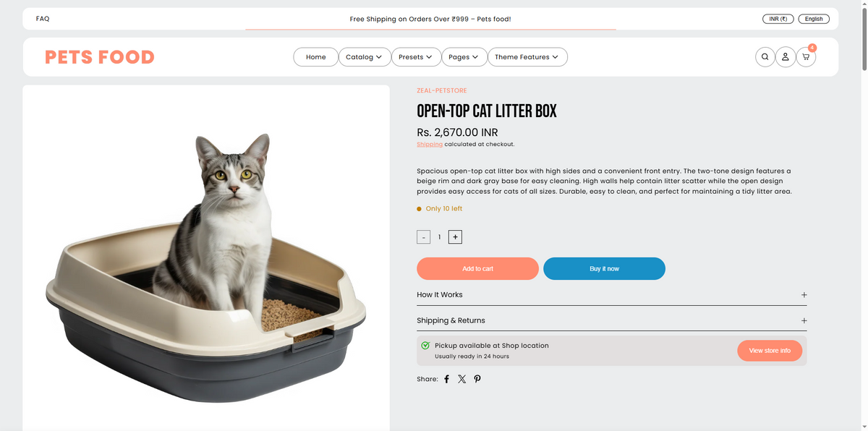
Task: Open the INR currency selector
Action: click(x=778, y=19)
